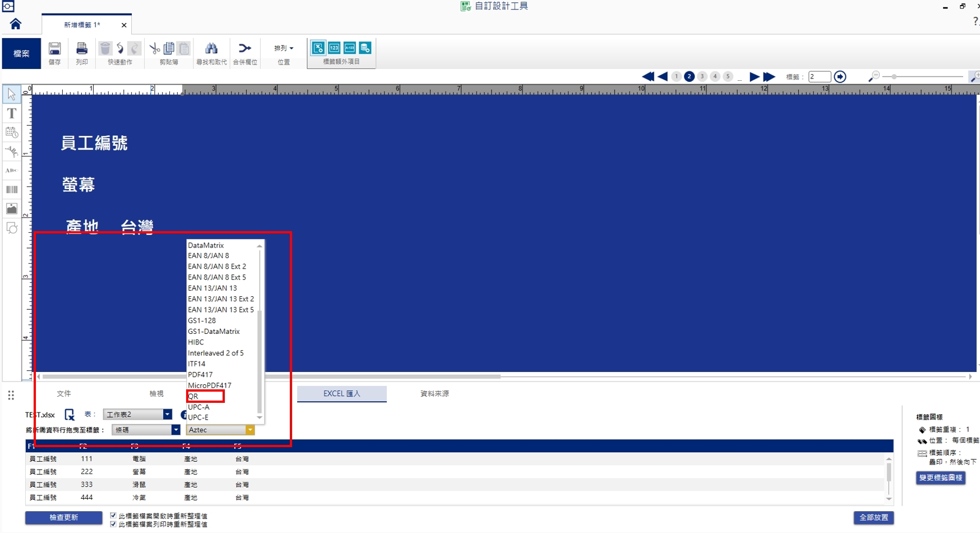Select the Text (T) tool
The height and width of the screenshot is (533, 980).
(12, 113)
